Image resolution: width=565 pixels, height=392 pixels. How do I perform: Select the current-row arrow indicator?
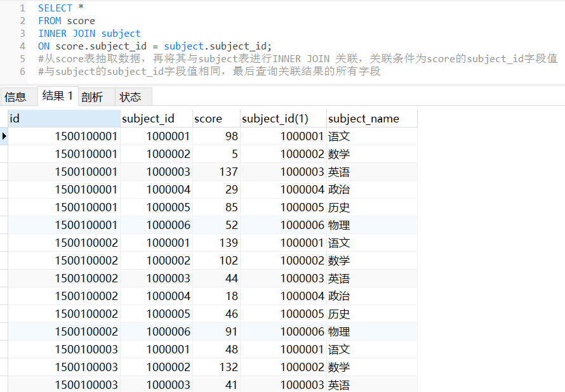4,136
